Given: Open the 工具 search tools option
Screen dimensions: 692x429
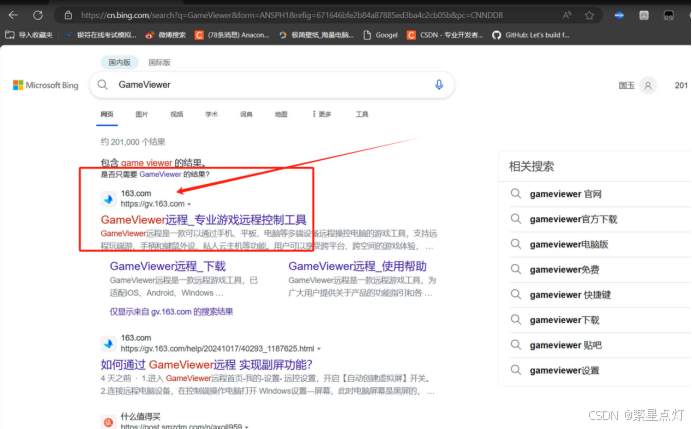Looking at the screenshot, I should pyautogui.click(x=362, y=114).
